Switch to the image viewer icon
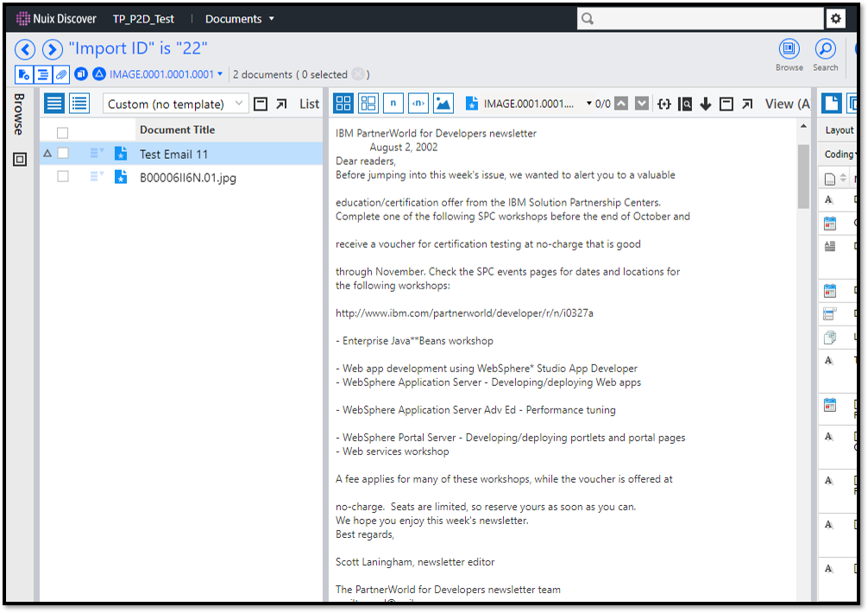Screen dimensions: 868x613 click(x=443, y=104)
